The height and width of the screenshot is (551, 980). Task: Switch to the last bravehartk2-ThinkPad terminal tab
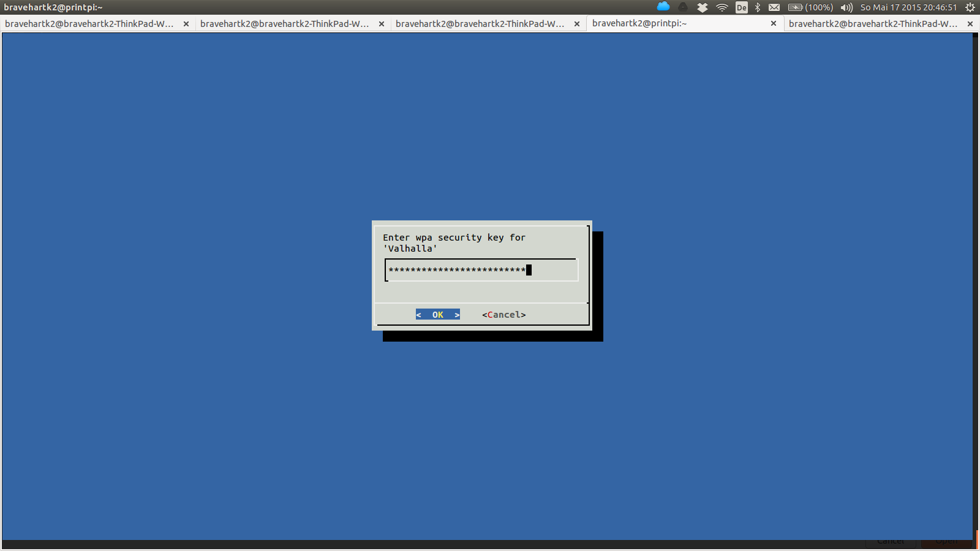pos(873,24)
